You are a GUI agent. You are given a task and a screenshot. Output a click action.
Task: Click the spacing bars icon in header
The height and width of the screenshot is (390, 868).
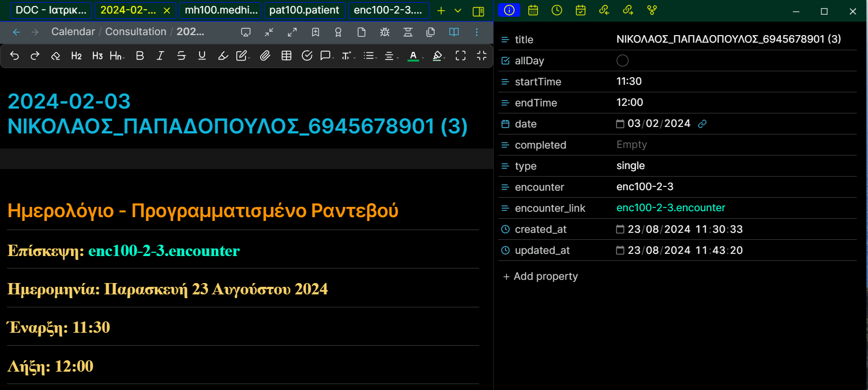[x=408, y=32]
